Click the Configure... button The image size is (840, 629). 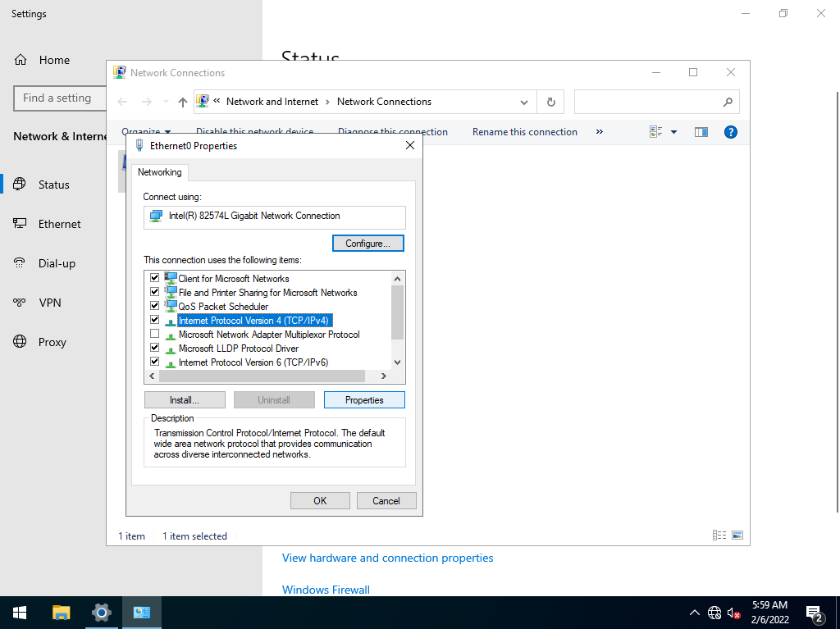(368, 244)
